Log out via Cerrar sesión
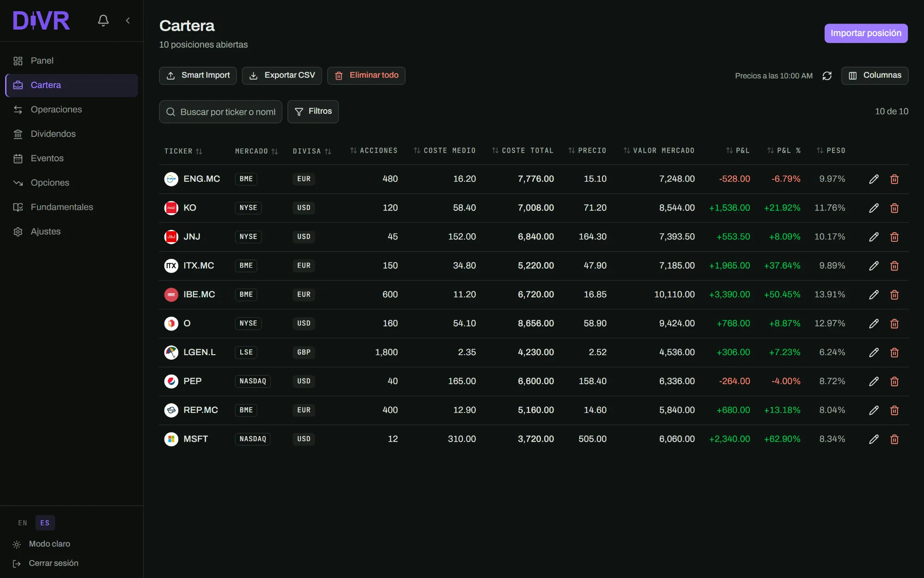 click(x=45, y=564)
